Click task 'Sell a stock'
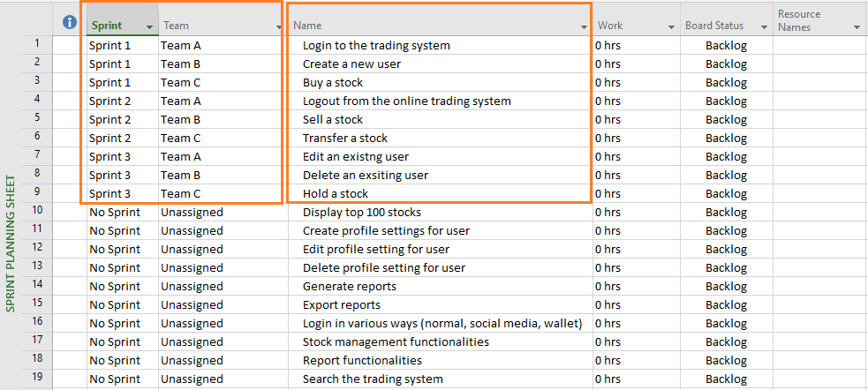Viewport: 868px width, 390px height. pyautogui.click(x=333, y=119)
